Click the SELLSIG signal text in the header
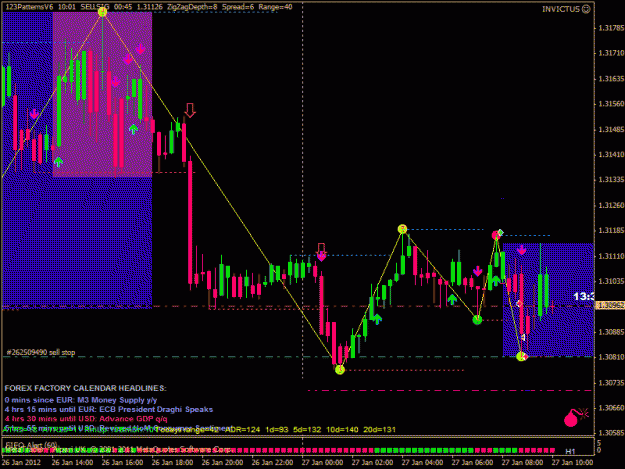 (95, 7)
